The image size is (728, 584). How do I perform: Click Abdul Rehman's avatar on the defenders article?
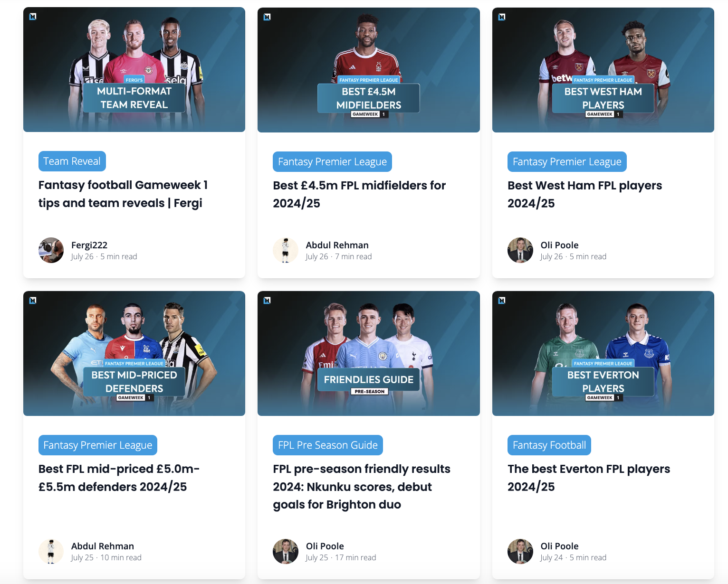click(x=51, y=551)
